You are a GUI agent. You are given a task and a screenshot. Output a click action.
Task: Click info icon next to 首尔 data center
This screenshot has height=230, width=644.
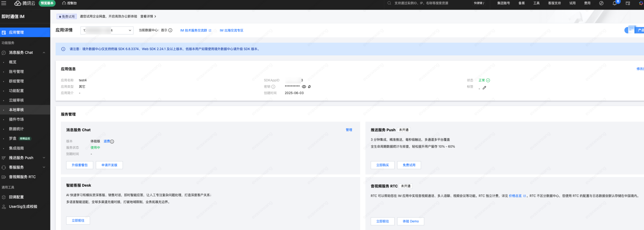(170, 30)
